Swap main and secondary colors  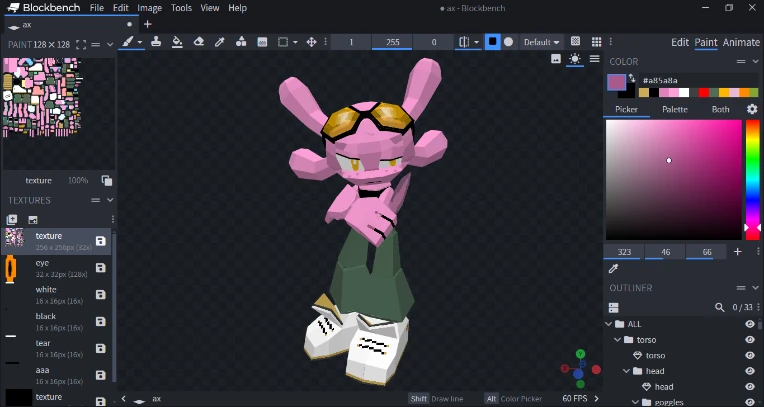632,78
